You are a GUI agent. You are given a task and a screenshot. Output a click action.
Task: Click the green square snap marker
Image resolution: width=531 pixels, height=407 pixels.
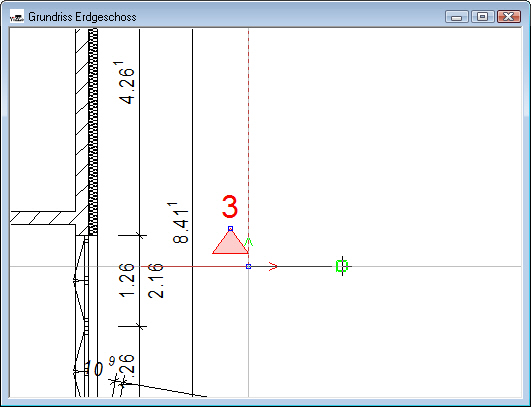point(342,266)
